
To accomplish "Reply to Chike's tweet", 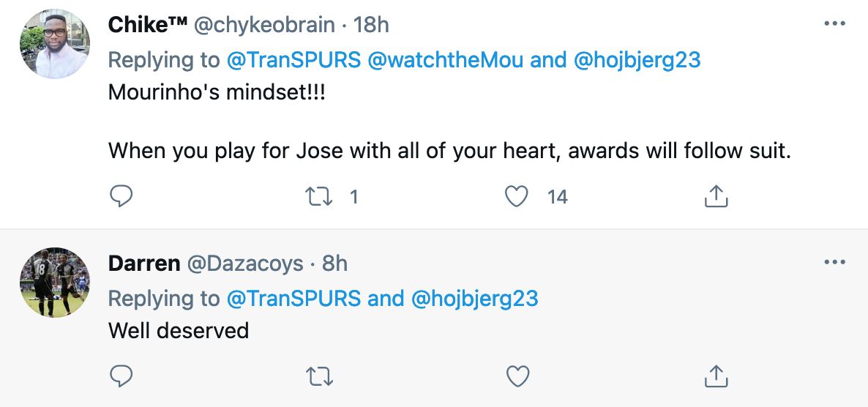I will click(x=121, y=196).
